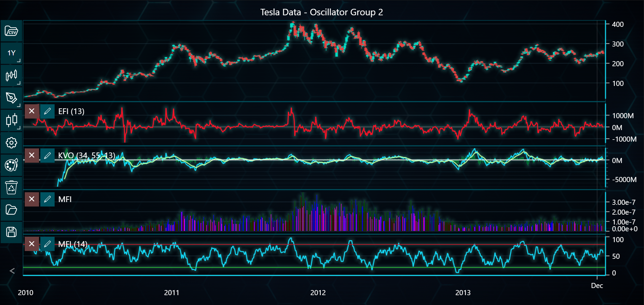
Task: Click the recycle bin clear icon
Action: pos(11,187)
